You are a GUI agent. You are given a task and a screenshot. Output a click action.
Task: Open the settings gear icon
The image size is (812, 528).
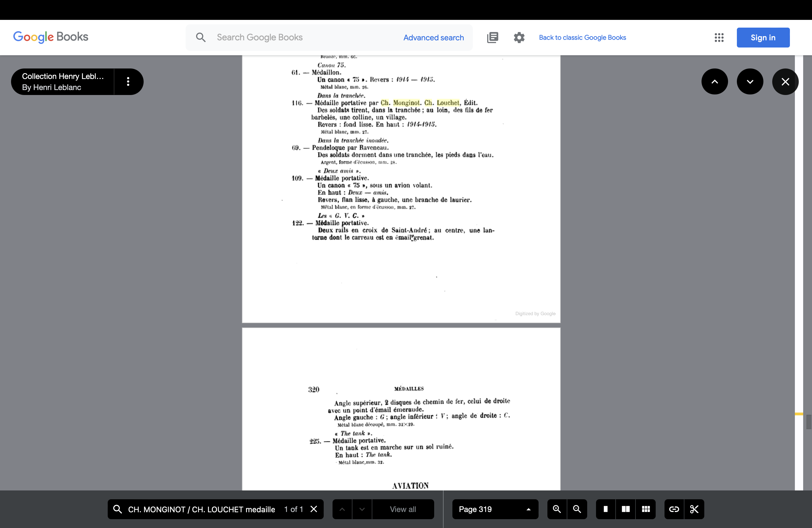[519, 38]
